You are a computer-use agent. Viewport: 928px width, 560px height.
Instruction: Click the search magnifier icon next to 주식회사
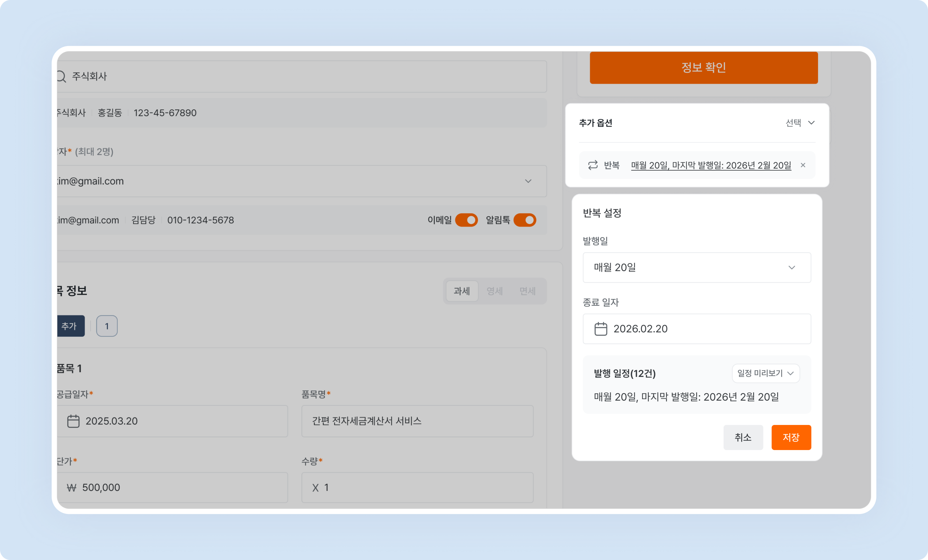tap(61, 76)
